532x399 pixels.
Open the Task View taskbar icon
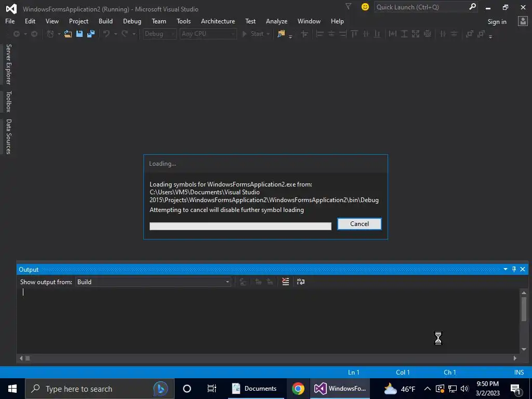click(212, 389)
